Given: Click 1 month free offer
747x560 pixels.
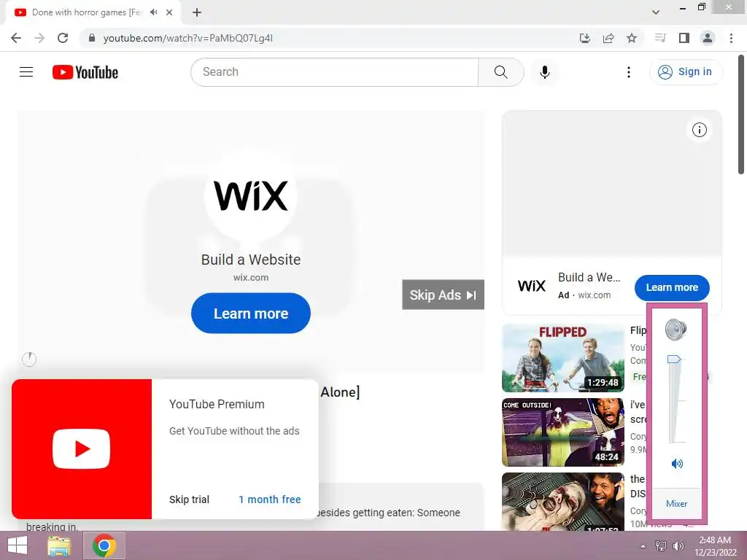Looking at the screenshot, I should click(x=270, y=499).
